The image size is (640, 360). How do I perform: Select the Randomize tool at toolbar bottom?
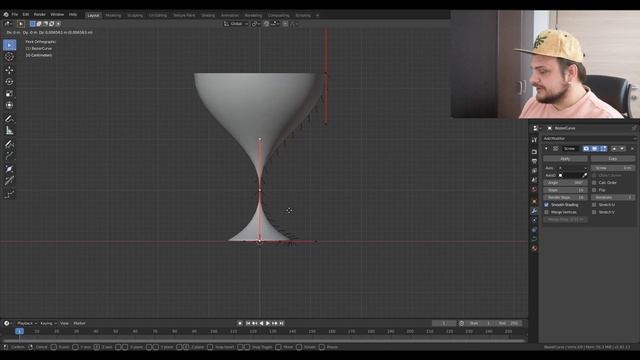pos(9,194)
